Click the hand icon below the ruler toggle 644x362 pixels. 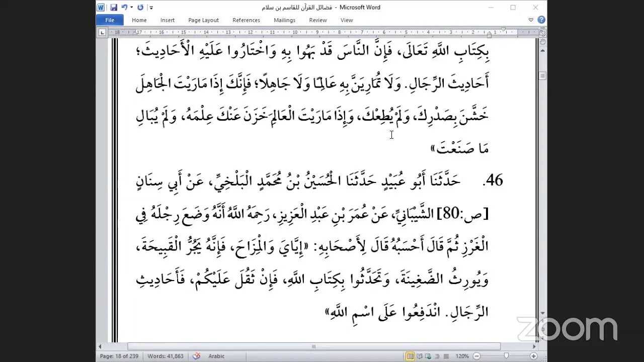[x=542, y=42]
